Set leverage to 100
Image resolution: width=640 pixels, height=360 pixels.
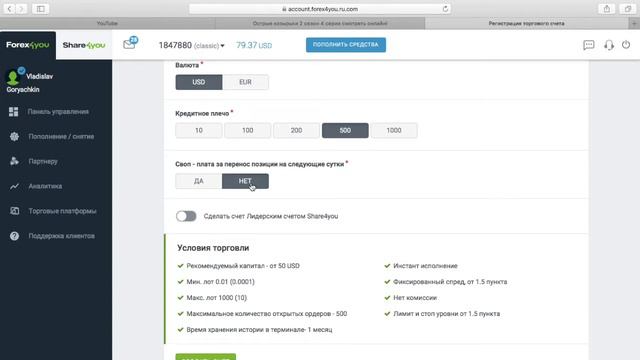[247, 130]
